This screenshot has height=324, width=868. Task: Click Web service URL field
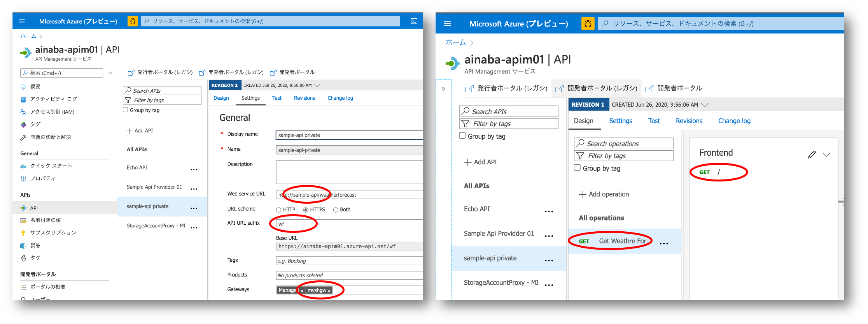point(349,195)
